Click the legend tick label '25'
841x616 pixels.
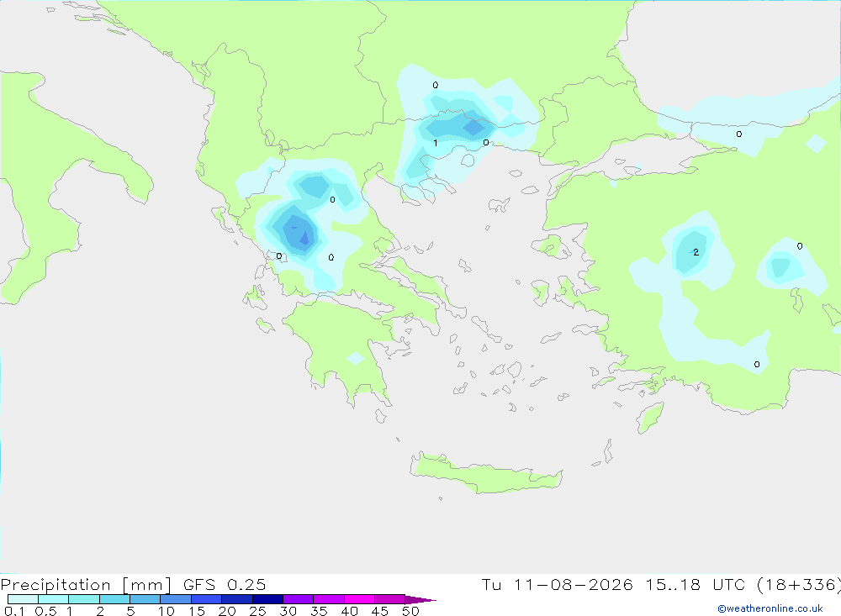point(257,611)
